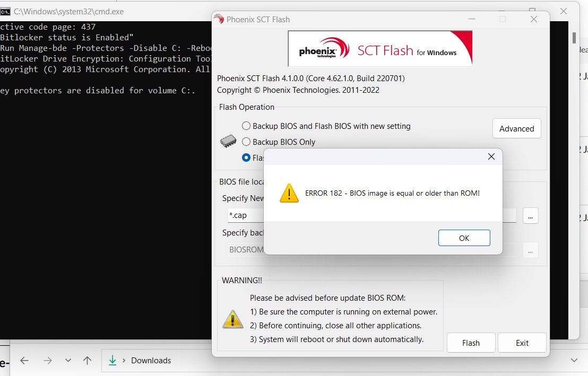Screen dimensions: 588x376
Task: Click the Phoenix SCT Flash banner logo
Action: click(x=380, y=49)
